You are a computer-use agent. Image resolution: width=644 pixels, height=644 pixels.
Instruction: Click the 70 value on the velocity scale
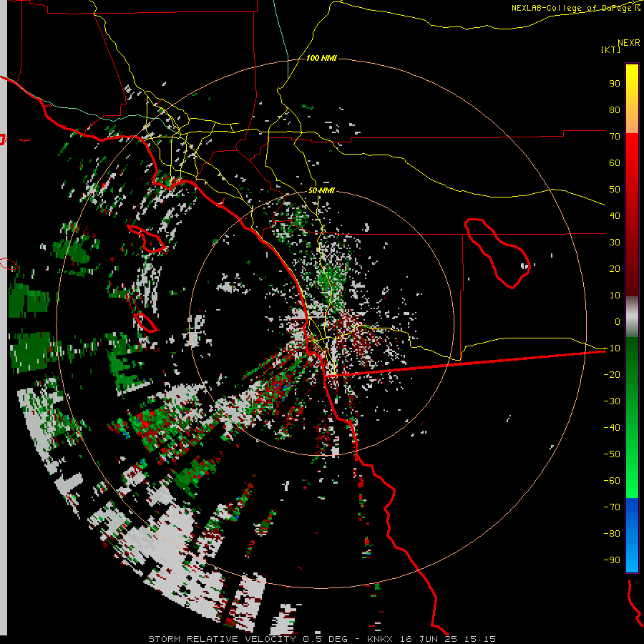615,137
